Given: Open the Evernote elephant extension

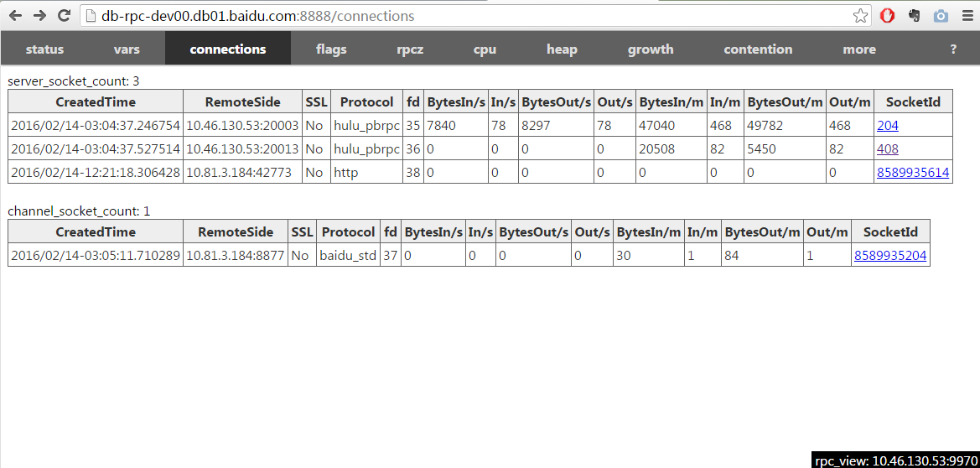Looking at the screenshot, I should [915, 16].
